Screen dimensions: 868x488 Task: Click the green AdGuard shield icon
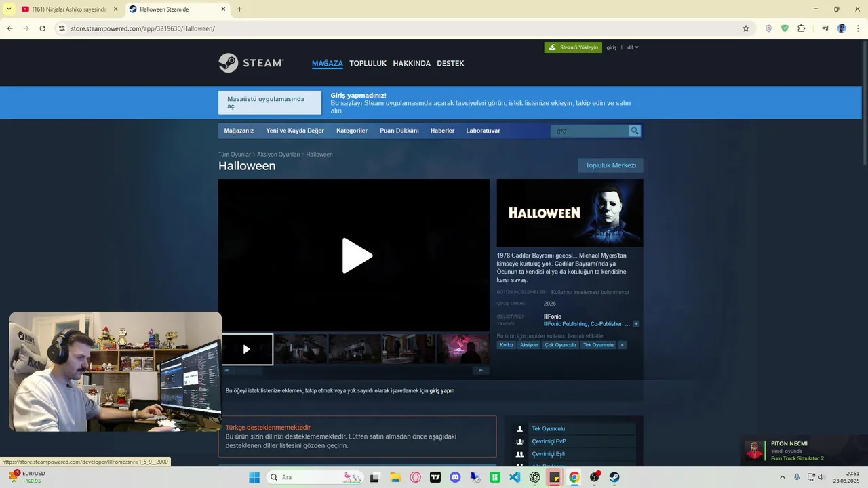click(785, 28)
